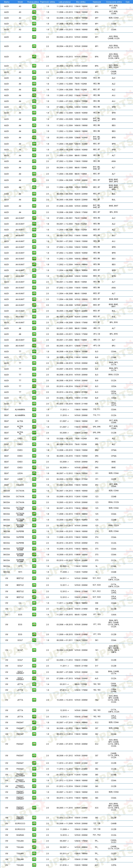133x868 pixels.
Task: Click the fuel icon in VW GOLF VARIANT AJ5 row
Action: coord(34,678)
